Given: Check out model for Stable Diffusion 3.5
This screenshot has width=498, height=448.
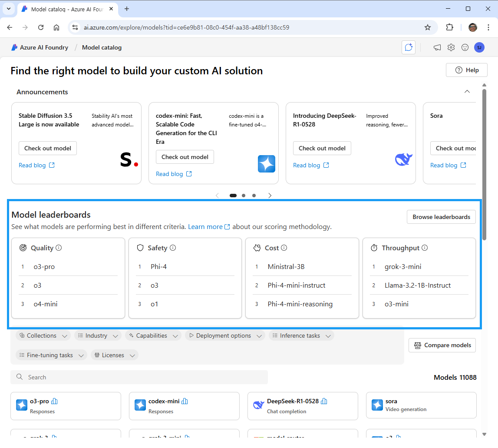Looking at the screenshot, I should [48, 148].
